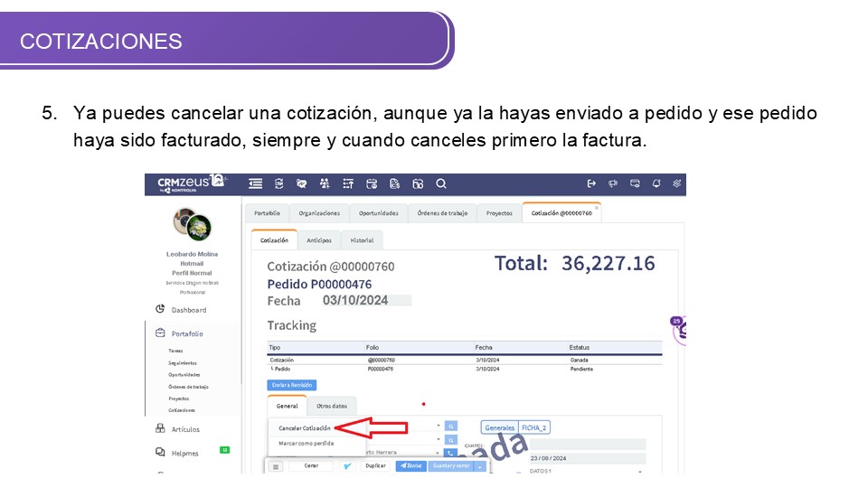Viewport: 868px width, 488px height.
Task: Open the contacts people icon in toolbar
Action: tap(325, 183)
